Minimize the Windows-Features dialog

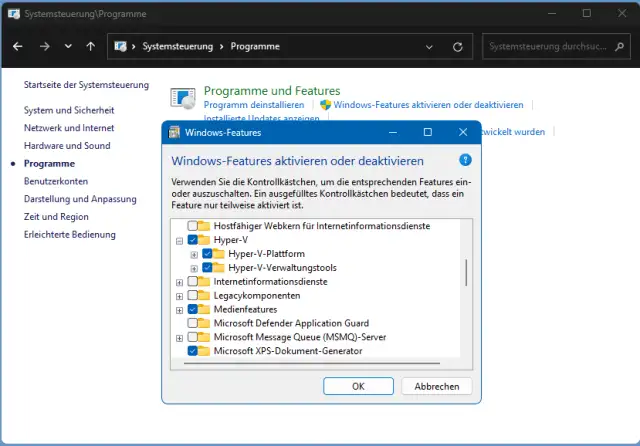393,132
